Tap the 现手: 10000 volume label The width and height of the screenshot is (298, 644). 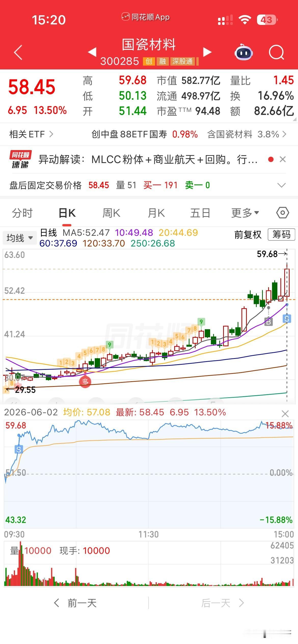coord(85,551)
